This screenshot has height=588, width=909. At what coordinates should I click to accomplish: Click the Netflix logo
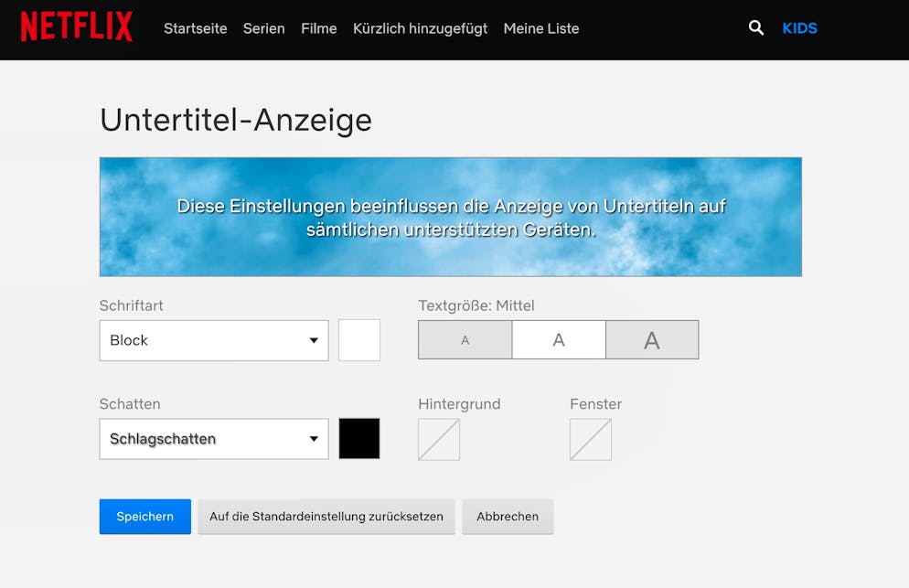coord(77,27)
